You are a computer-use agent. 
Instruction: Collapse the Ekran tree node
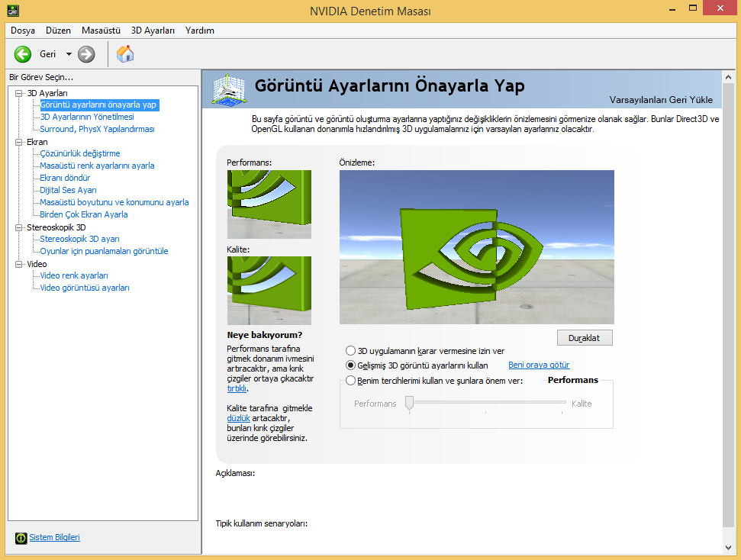[19, 142]
